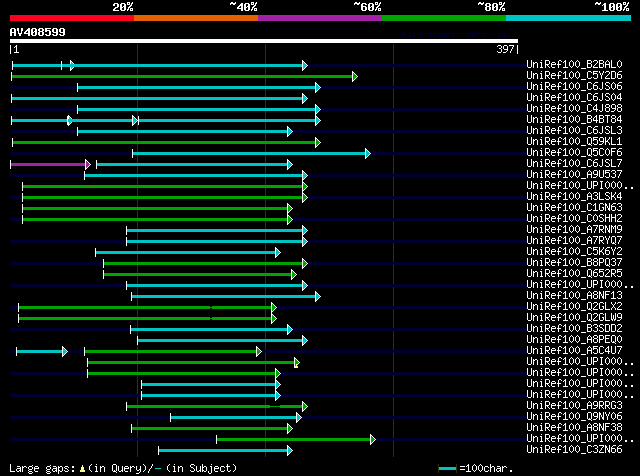This screenshot has height=476, width=640.
Task: Select the AV408599 query name
Action: 38,32
